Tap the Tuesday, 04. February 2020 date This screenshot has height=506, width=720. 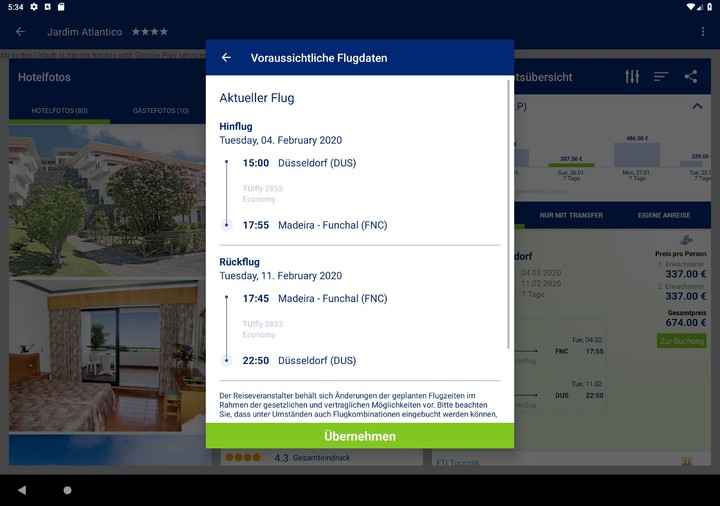[281, 140]
